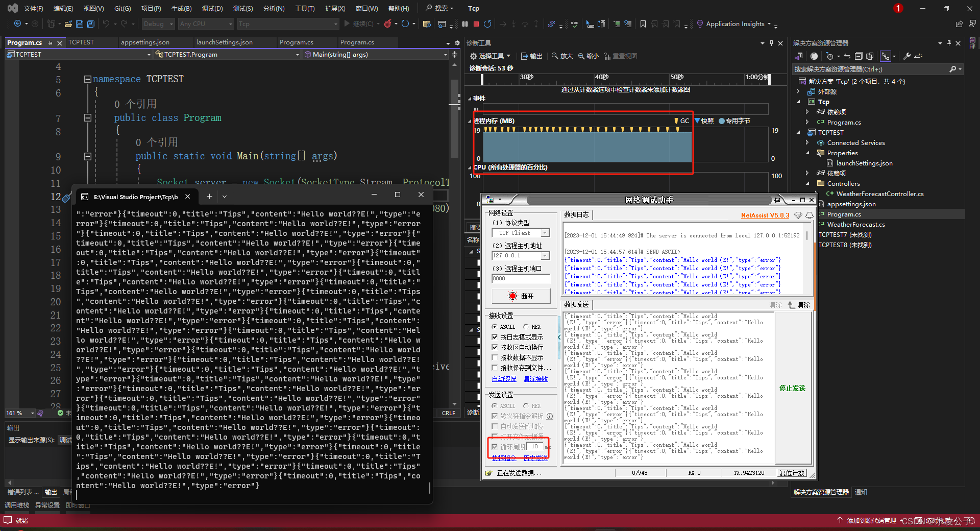Screen dimensions: 980x531
Task: Collapse the TCPTEST project node
Action: [x=798, y=133]
